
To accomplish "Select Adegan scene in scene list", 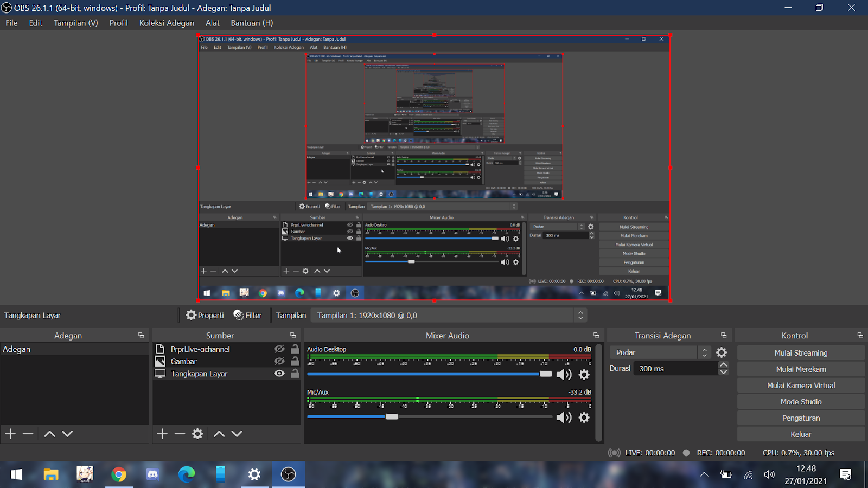I will (75, 349).
